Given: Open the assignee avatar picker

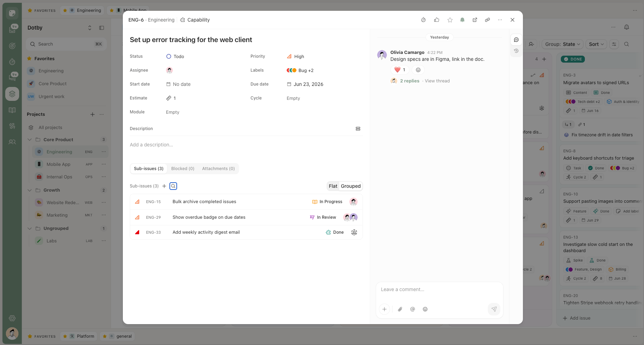Looking at the screenshot, I should click(169, 70).
